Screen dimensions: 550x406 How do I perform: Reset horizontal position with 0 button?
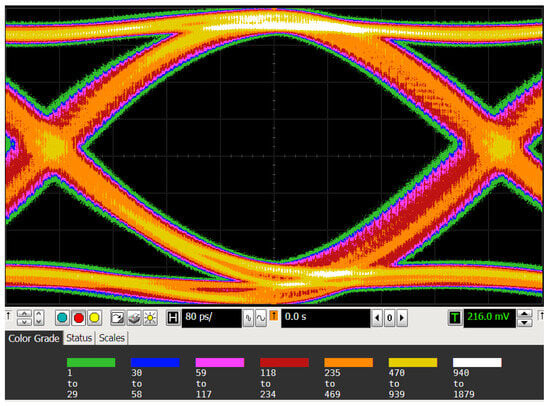click(x=389, y=318)
